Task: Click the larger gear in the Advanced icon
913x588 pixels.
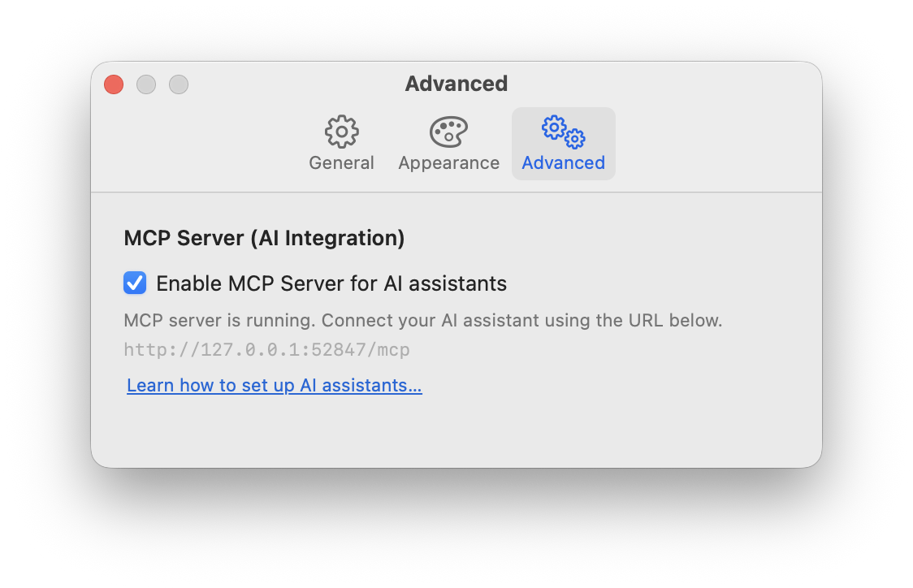Action: (554, 127)
